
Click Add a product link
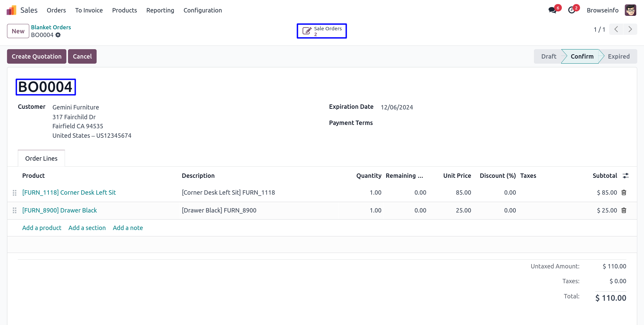tap(42, 228)
